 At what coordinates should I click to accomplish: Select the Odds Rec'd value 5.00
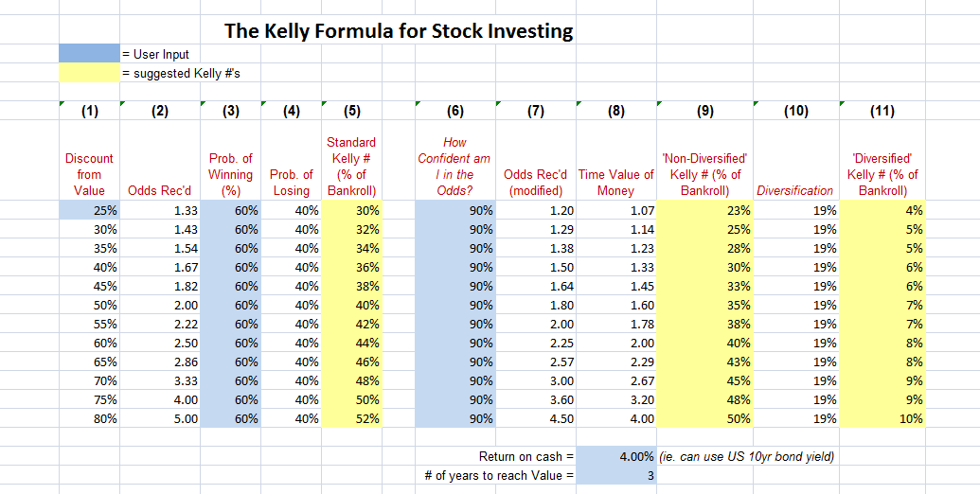(x=160, y=418)
